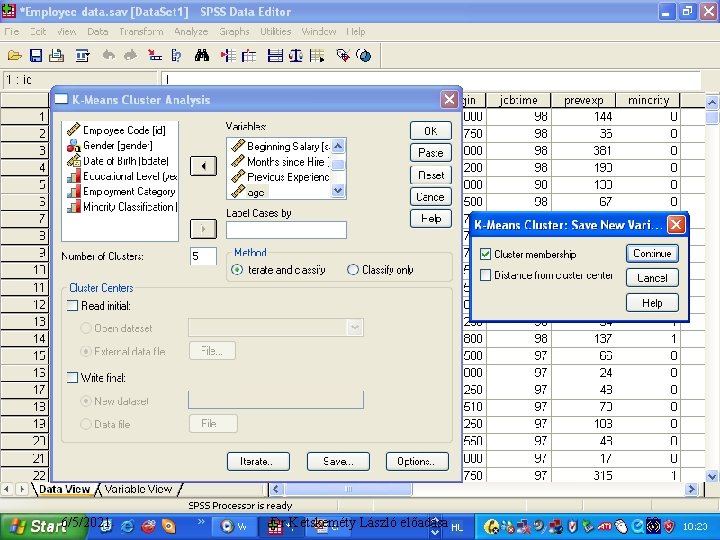Screen dimensions: 720x540
Task: Open the File menu
Action: coord(11,31)
